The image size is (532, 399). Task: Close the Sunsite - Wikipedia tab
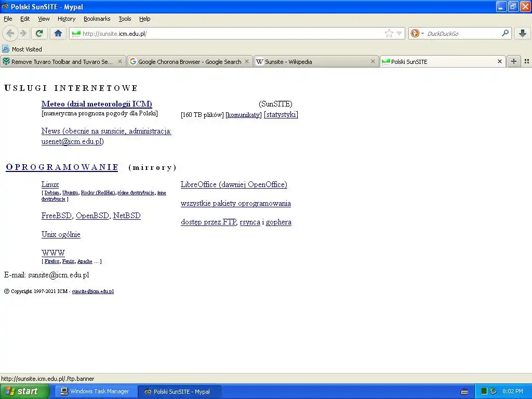click(x=373, y=61)
